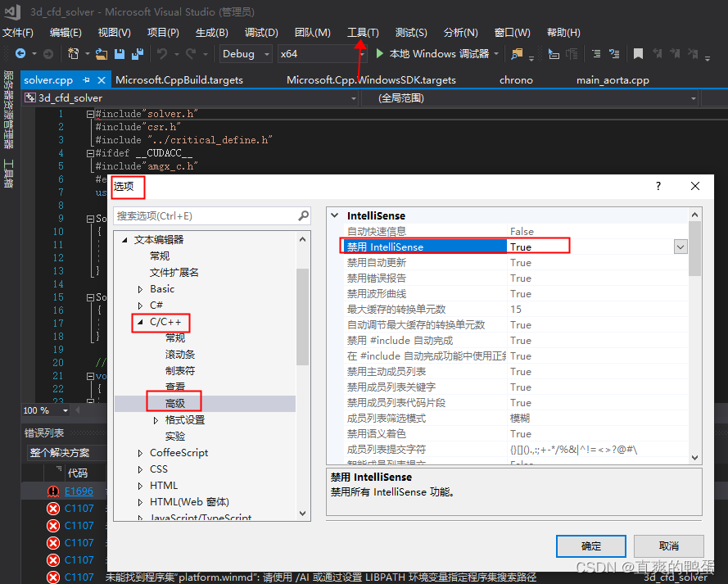The width and height of the screenshot is (728, 584).
Task: Click the pin icon on solver.cpp tab
Action: [86, 79]
